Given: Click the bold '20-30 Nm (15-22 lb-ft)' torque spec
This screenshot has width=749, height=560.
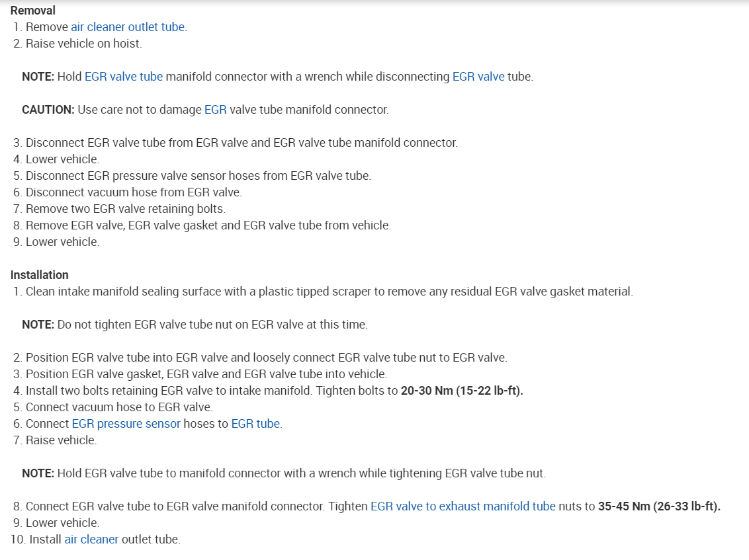Looking at the screenshot, I should [462, 391].
